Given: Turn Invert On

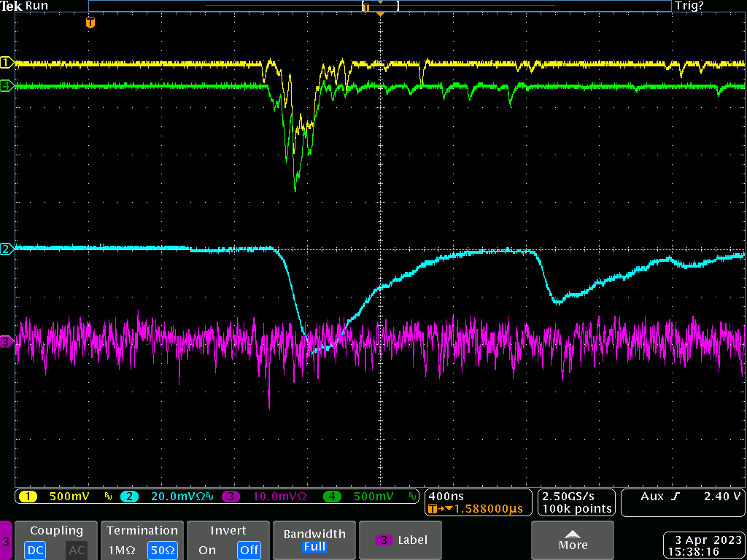Looking at the screenshot, I should click(x=207, y=550).
